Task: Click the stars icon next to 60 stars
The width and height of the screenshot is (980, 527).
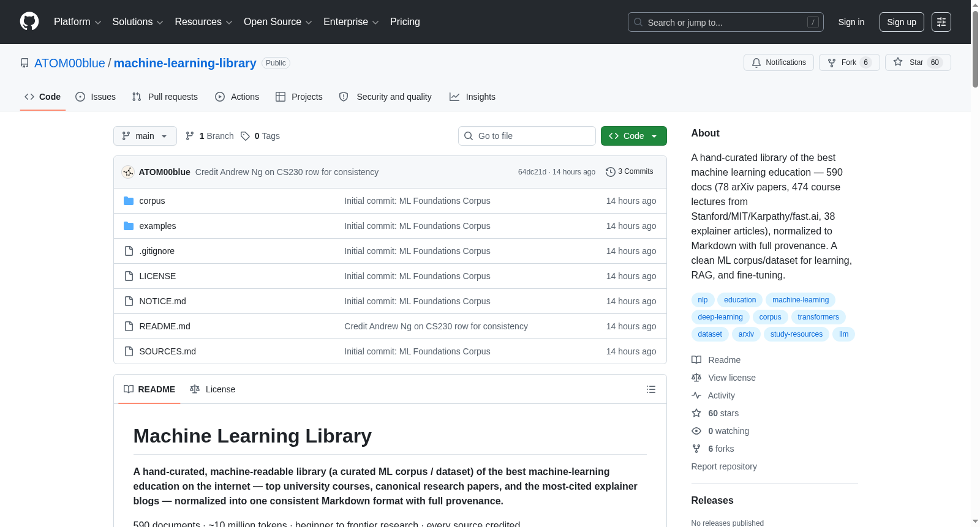Action: pos(696,413)
